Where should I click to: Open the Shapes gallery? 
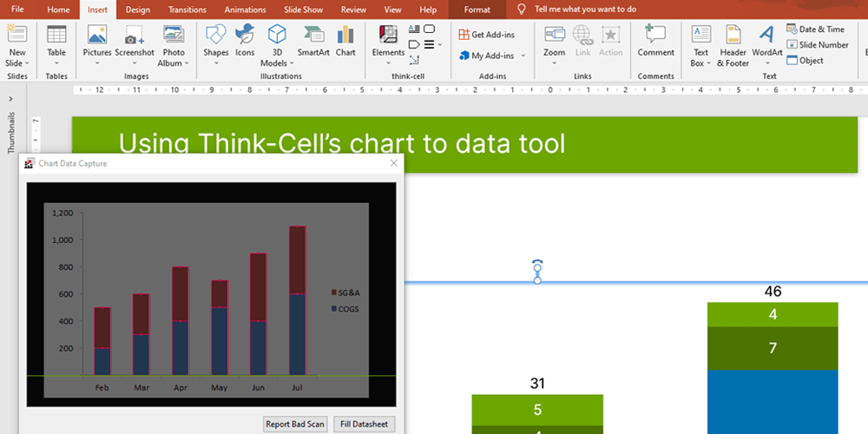pos(215,46)
